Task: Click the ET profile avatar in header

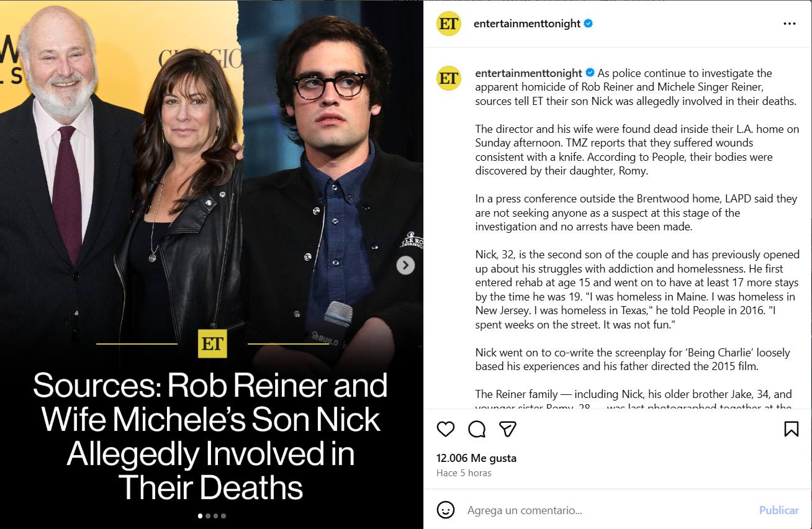Action: 449,24
